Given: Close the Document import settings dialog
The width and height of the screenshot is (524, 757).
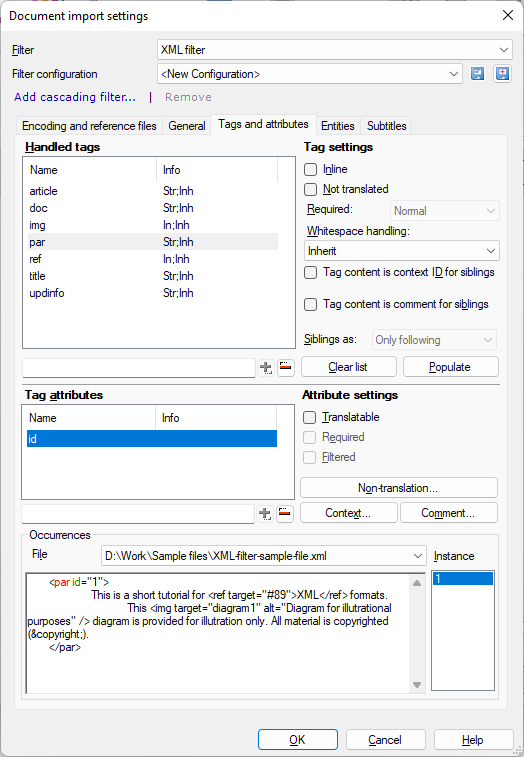Looking at the screenshot, I should coord(508,15).
